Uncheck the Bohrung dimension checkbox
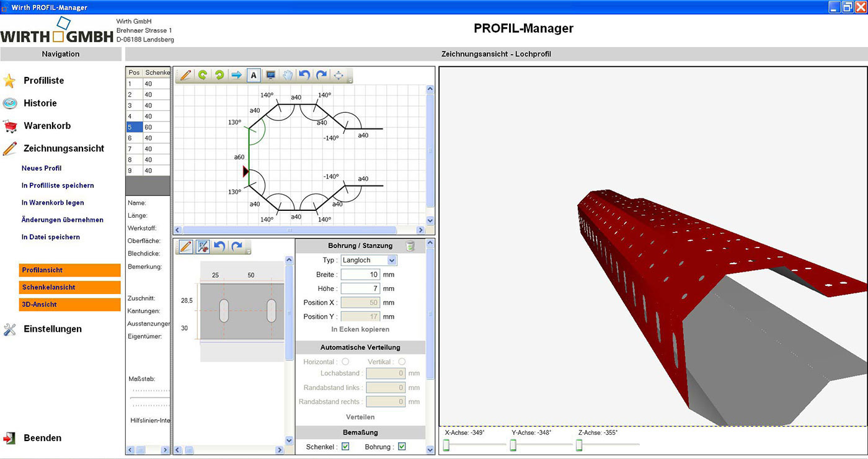 [402, 446]
